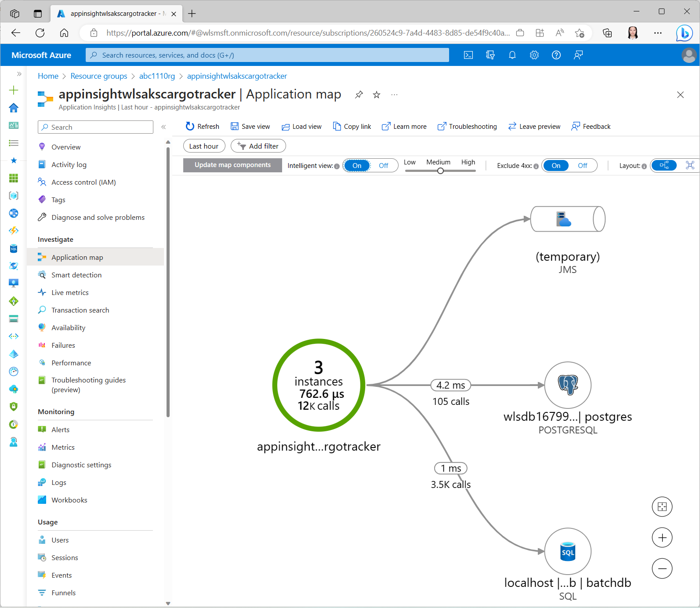
Task: Go to Azure Home sidebar icon
Action: (x=14, y=108)
